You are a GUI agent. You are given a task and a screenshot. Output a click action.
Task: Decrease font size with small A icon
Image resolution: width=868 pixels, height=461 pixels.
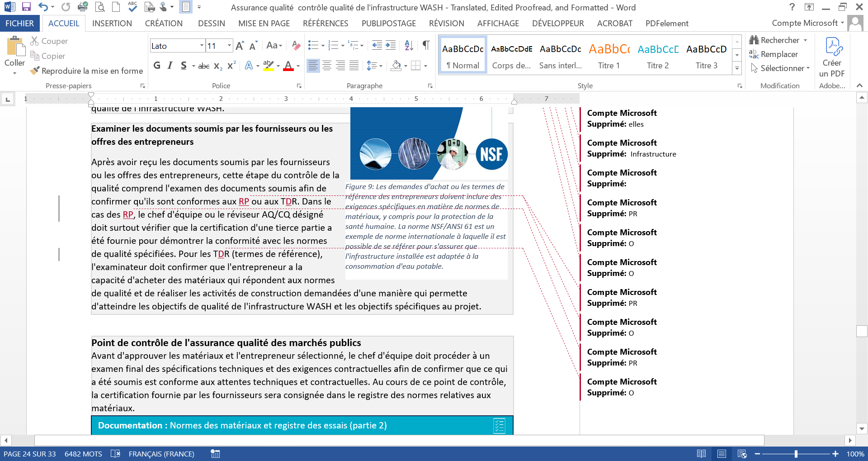[x=253, y=46]
